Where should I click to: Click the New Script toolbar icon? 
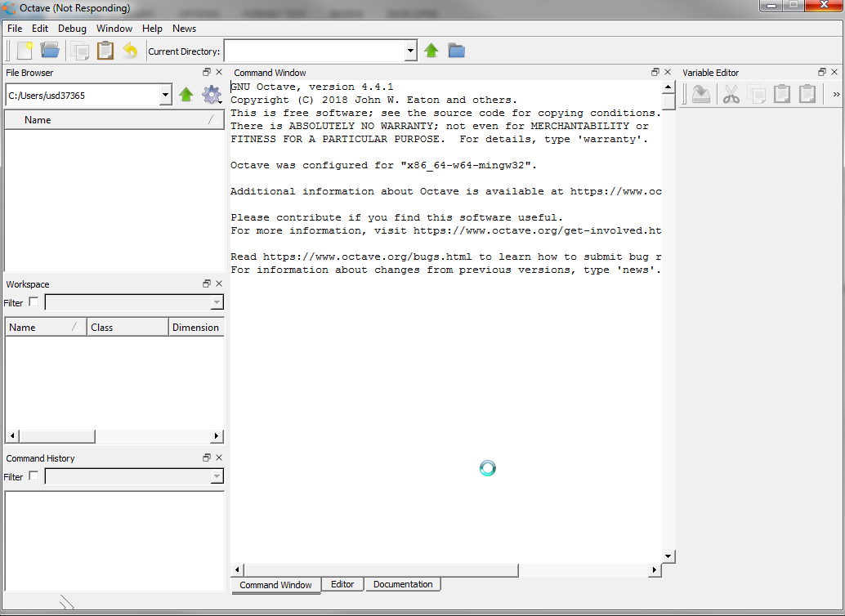click(x=25, y=51)
